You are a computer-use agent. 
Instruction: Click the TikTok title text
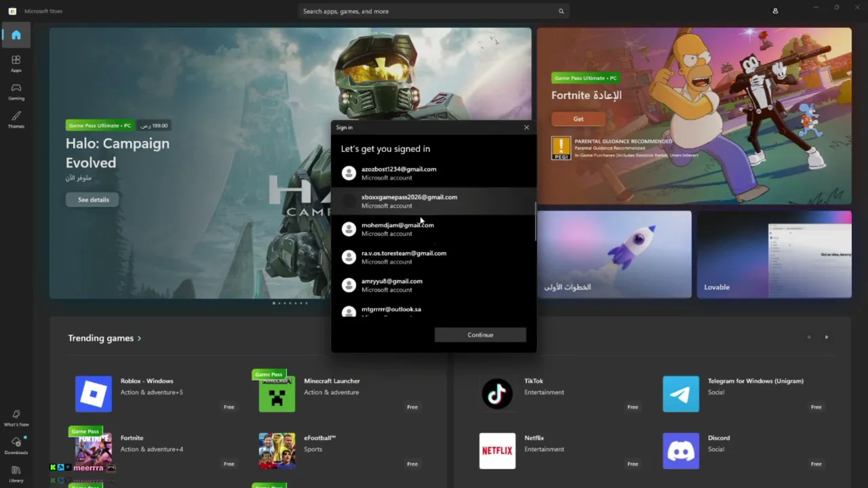point(534,381)
